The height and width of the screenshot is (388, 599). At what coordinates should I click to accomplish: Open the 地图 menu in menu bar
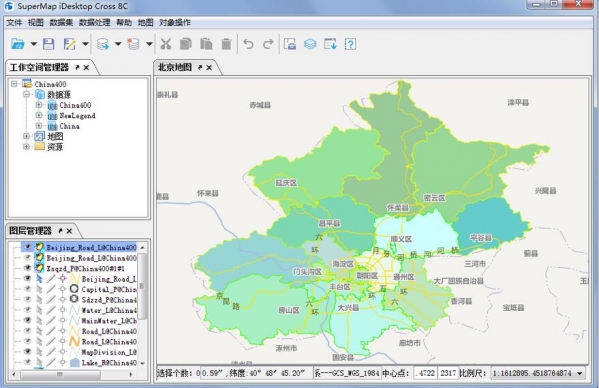pos(145,23)
